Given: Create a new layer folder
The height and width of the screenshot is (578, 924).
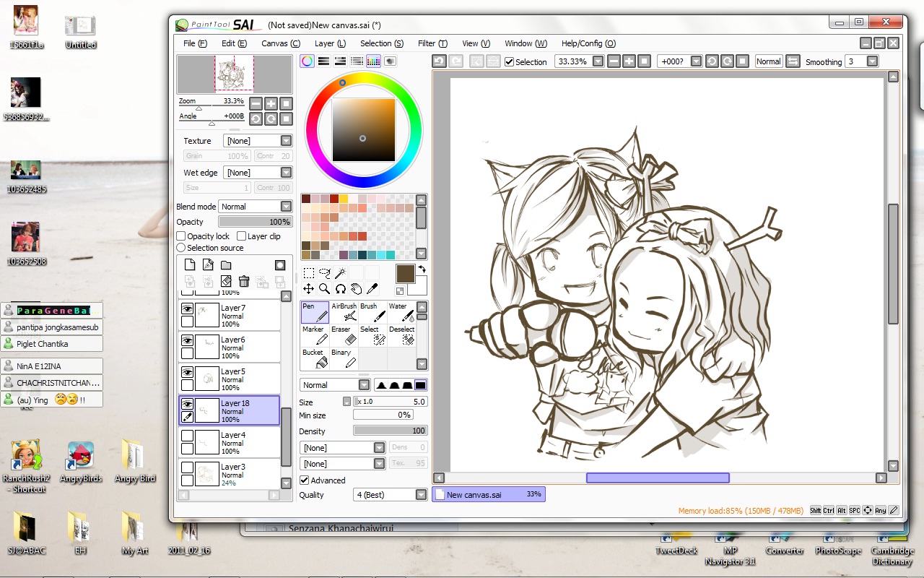Looking at the screenshot, I should 226,265.
